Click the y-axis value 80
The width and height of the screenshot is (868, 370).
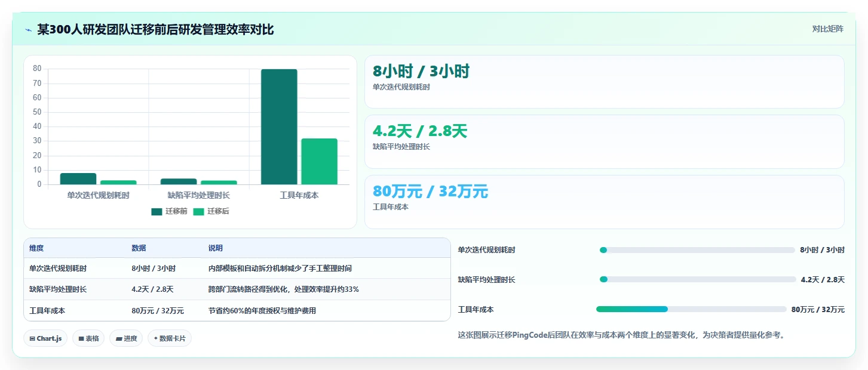[x=37, y=69]
